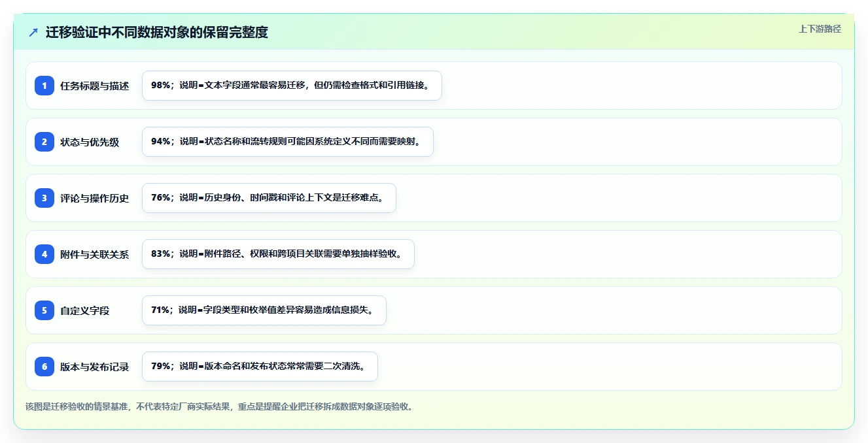This screenshot has width=868, height=443.
Task: Open the 71% field type note
Action: pos(264,310)
